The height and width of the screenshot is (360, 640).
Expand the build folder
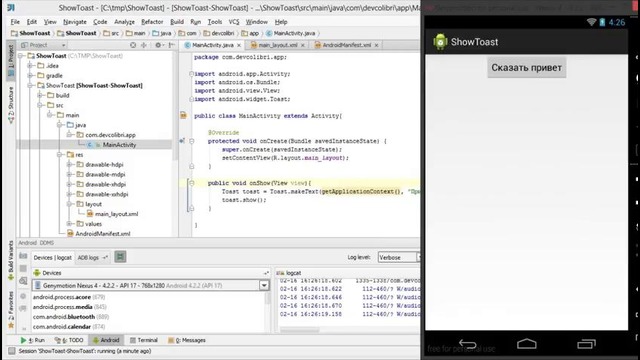[x=40, y=96]
